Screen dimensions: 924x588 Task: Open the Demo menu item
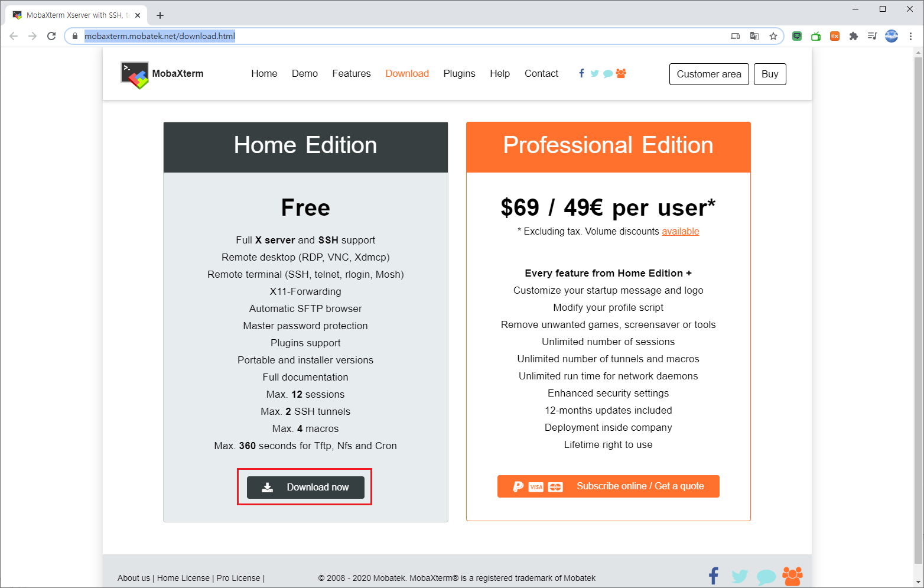coord(305,73)
